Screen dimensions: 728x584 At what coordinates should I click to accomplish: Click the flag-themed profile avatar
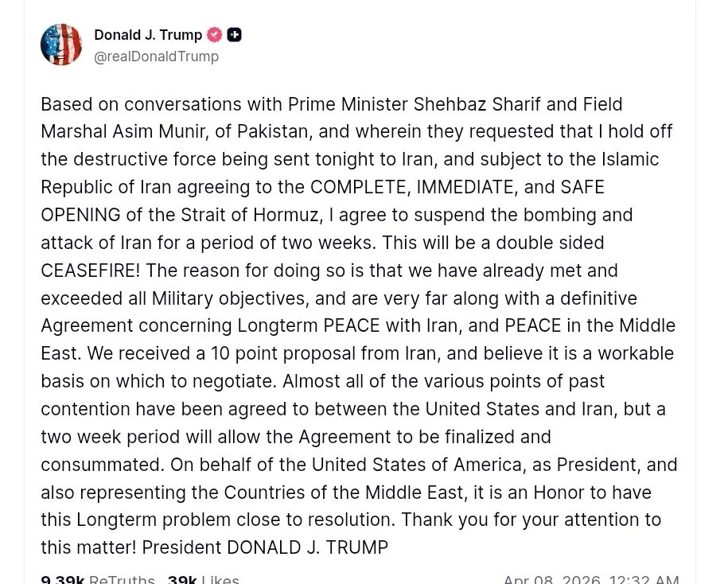[61, 45]
